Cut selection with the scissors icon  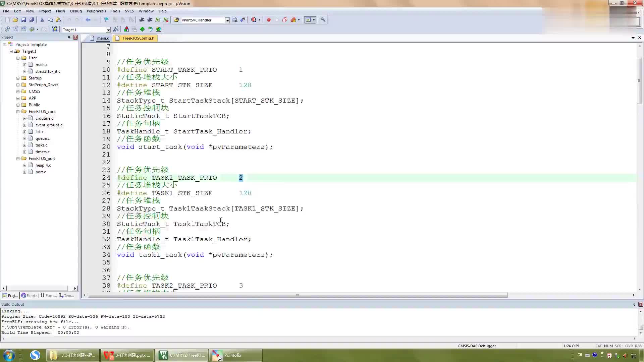point(42,20)
